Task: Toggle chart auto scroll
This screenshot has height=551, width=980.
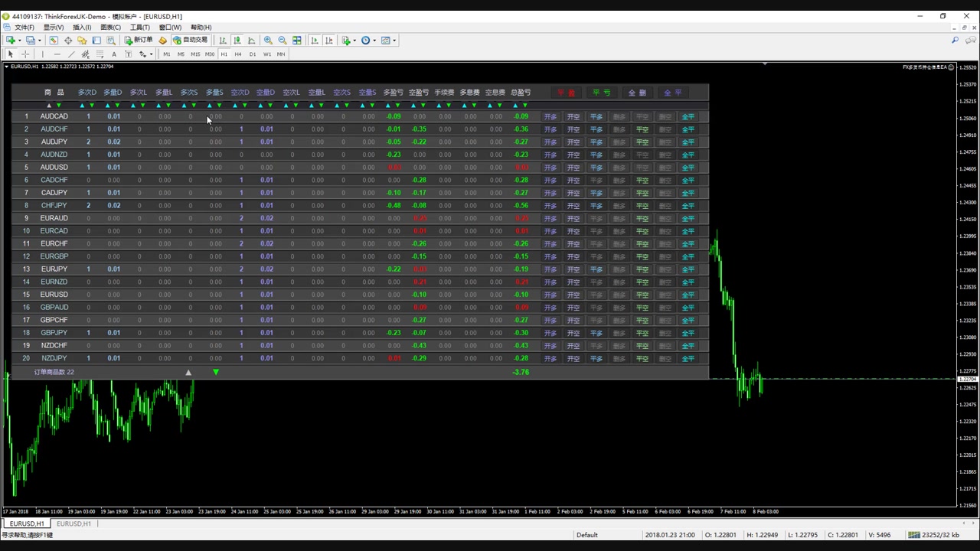Action: pyautogui.click(x=315, y=41)
